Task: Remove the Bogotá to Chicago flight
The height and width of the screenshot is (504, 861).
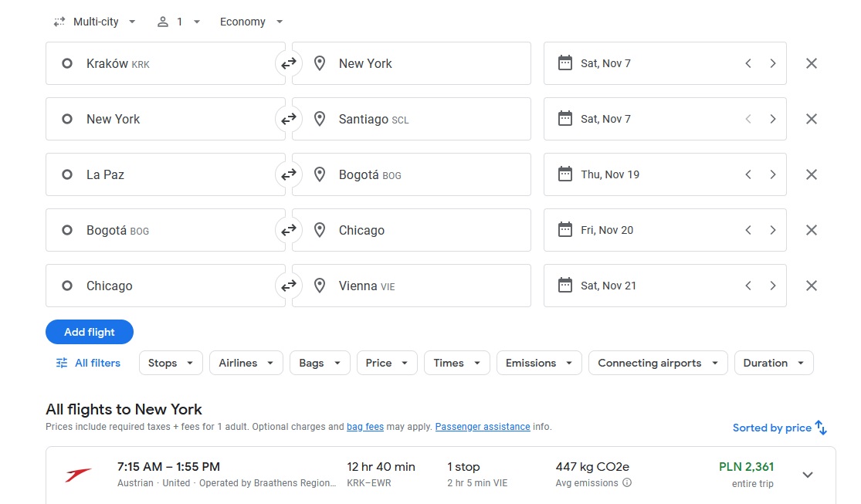Action: point(811,230)
